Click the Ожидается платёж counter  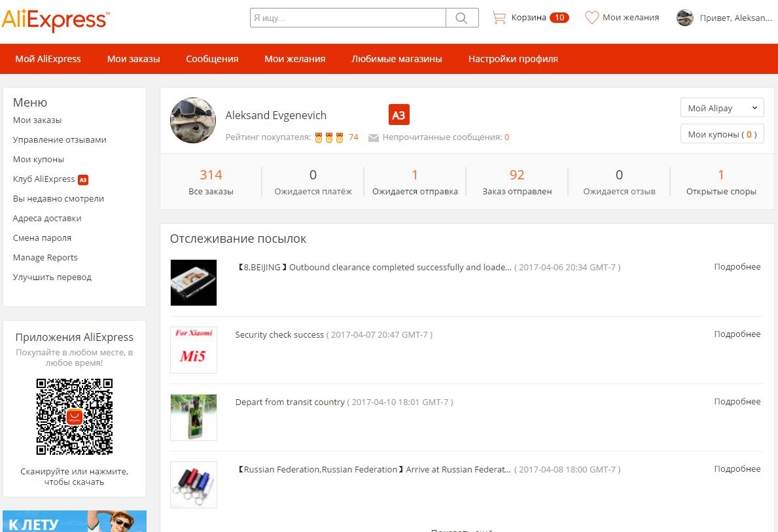point(313,182)
